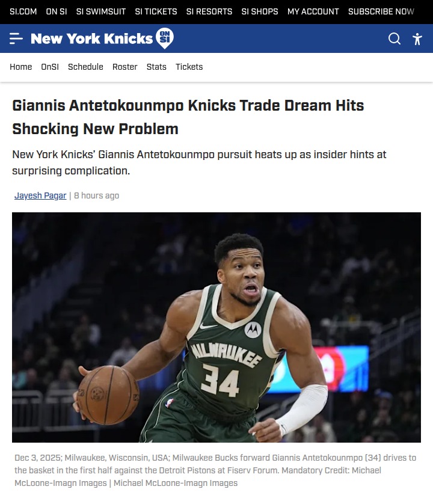Visit SI RESORTS in the top bar
The image size is (433, 504).
[209, 11]
